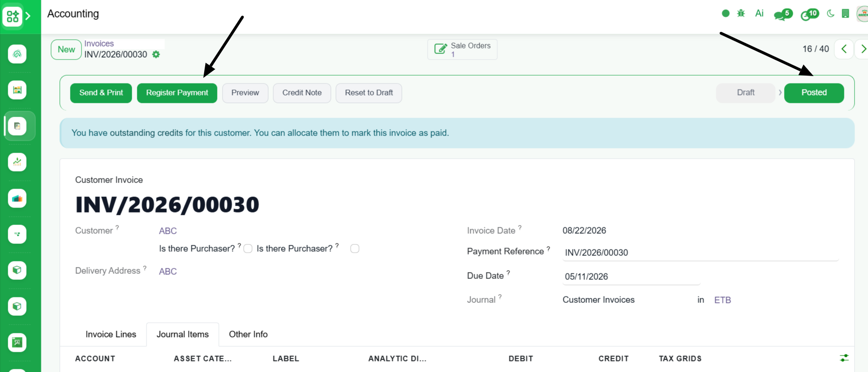868x372 pixels.
Task: Check the second Is there Purchaser checkbox
Action: (x=354, y=249)
